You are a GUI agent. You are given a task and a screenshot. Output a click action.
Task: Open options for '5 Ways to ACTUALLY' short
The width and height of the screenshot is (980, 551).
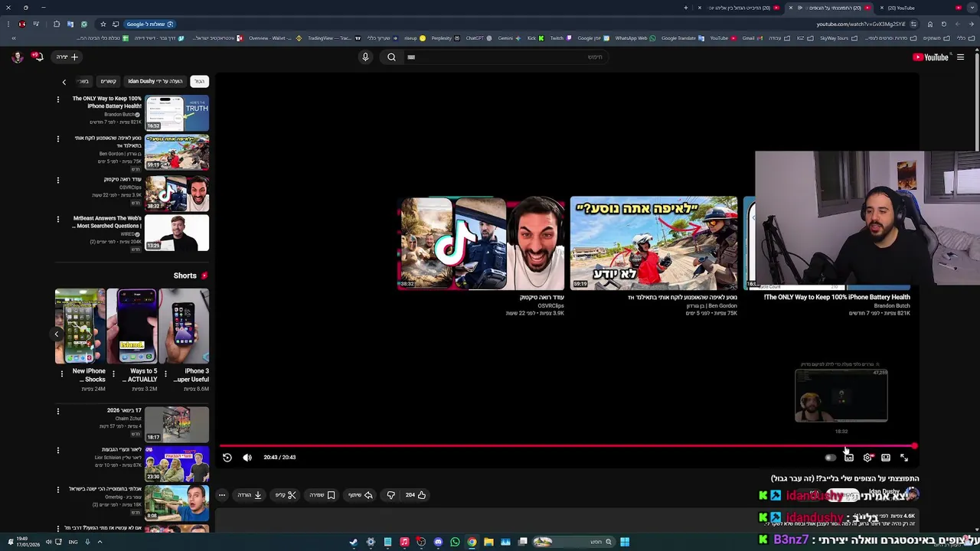pyautogui.click(x=113, y=374)
